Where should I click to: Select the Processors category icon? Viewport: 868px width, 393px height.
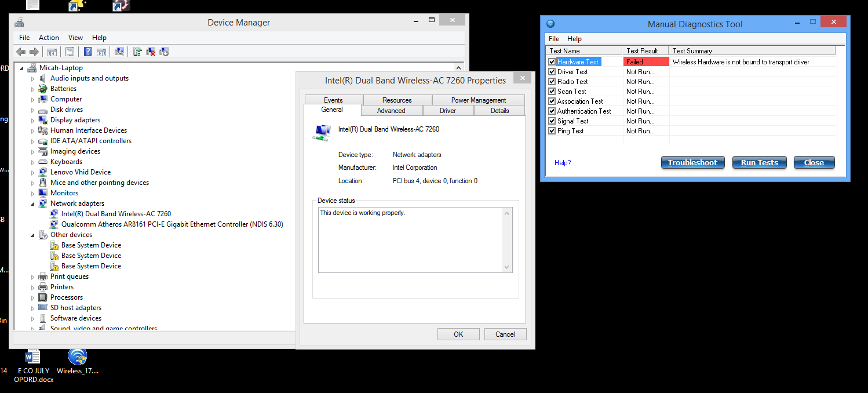coord(43,297)
